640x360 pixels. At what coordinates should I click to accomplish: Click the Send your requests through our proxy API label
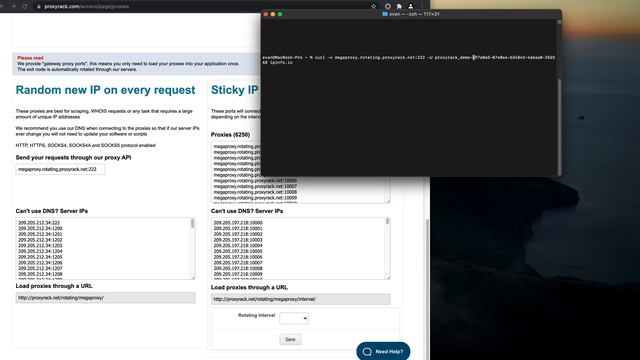click(73, 158)
